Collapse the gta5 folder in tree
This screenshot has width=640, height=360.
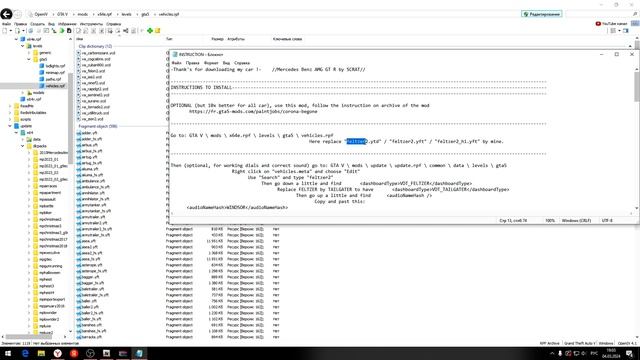point(29,59)
